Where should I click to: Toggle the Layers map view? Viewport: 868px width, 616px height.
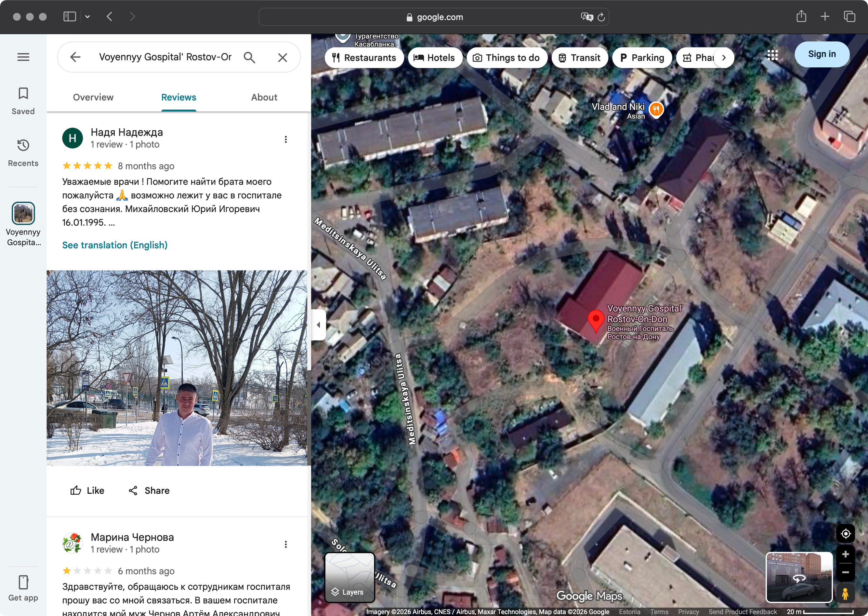coord(349,577)
